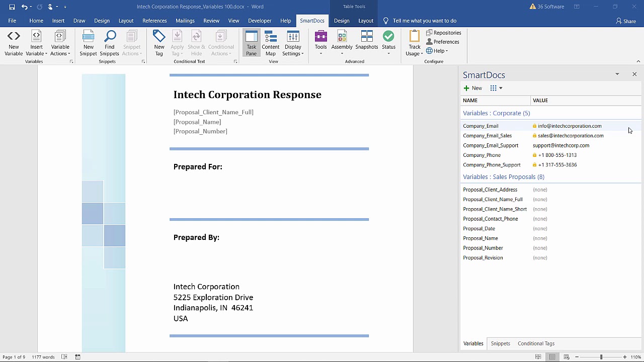Click the New Snippet icon
Screen dimensions: 644x362
[x=88, y=43]
